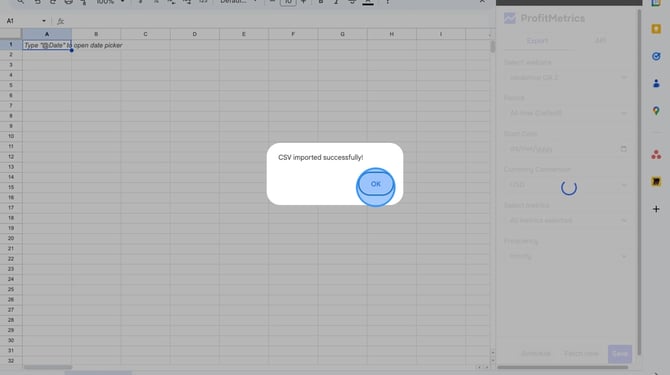Open Google Maps from the side panel
Screen dimensions: 670x375
656,111
